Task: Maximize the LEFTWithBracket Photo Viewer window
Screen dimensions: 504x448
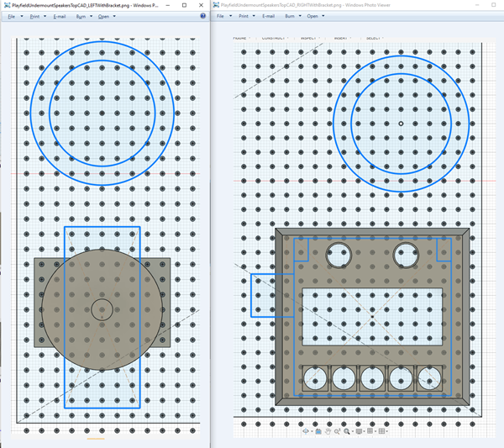Action: [x=184, y=5]
